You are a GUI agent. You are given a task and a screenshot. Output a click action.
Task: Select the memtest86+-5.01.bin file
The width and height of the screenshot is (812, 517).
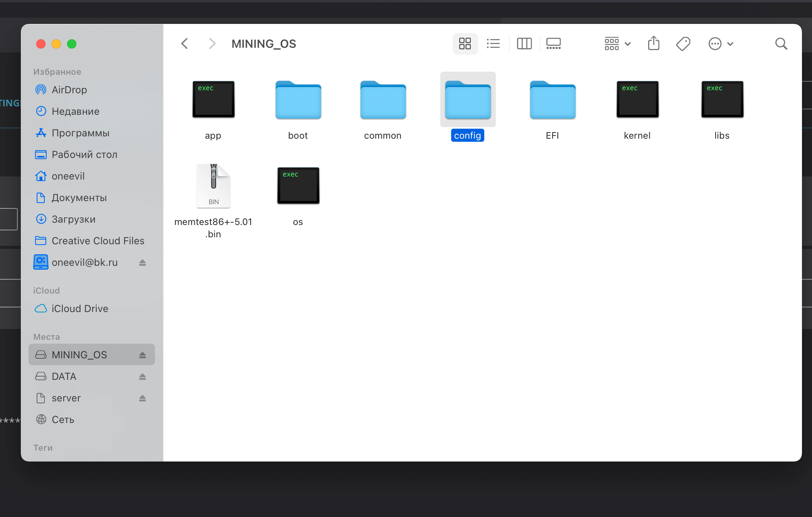coord(213,186)
